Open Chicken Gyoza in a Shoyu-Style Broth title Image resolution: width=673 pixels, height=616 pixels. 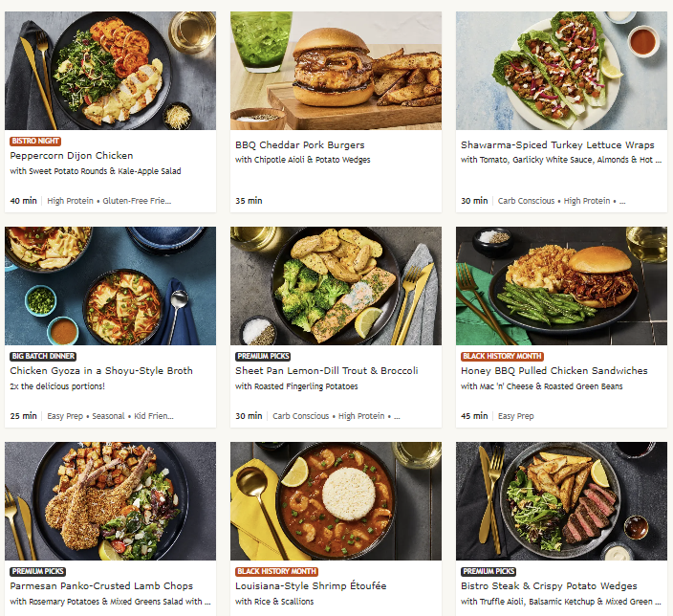[x=101, y=371]
